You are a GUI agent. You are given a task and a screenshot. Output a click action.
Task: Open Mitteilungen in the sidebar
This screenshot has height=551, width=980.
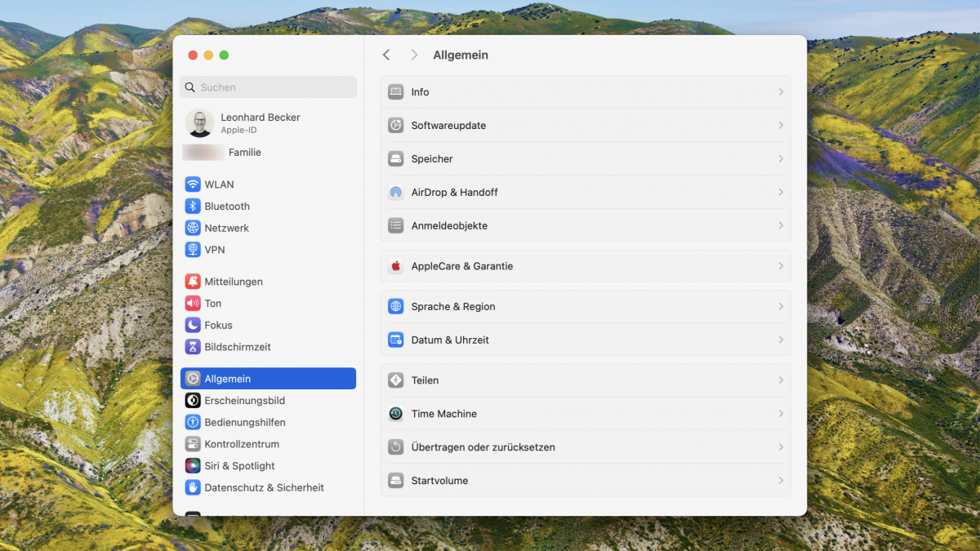point(233,282)
